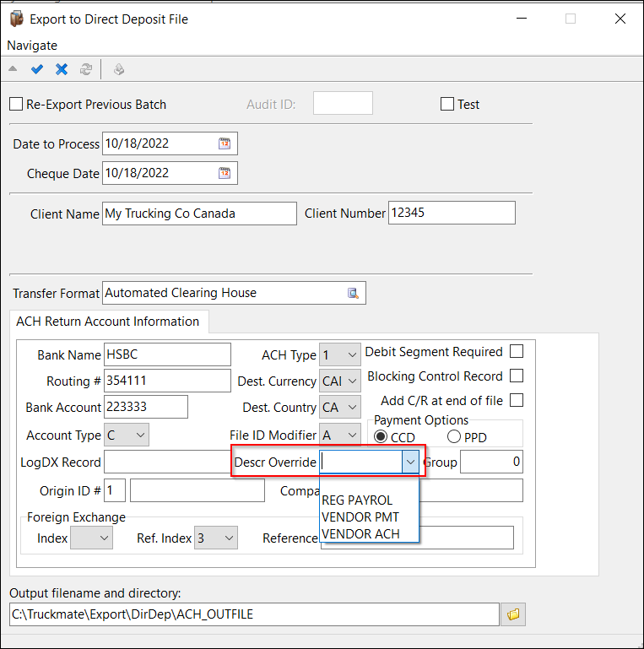Click into the Client Name field
The height and width of the screenshot is (649, 644).
[199, 214]
